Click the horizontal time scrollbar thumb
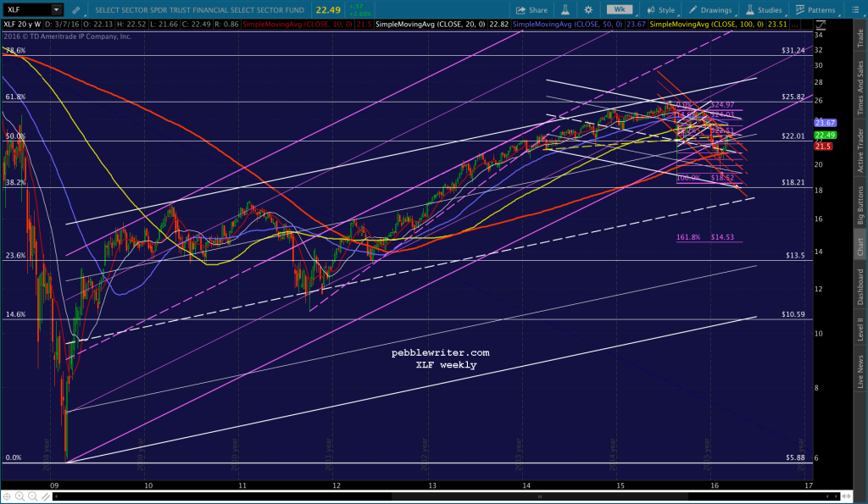This screenshot has height=504, width=868. pyautogui.click(x=540, y=496)
